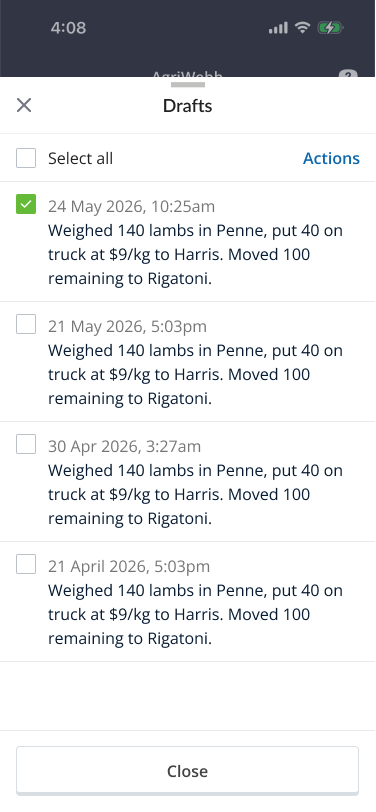Check the 21 April 2026 draft checkbox
Screen dimensions: 376x812
coord(26,564)
